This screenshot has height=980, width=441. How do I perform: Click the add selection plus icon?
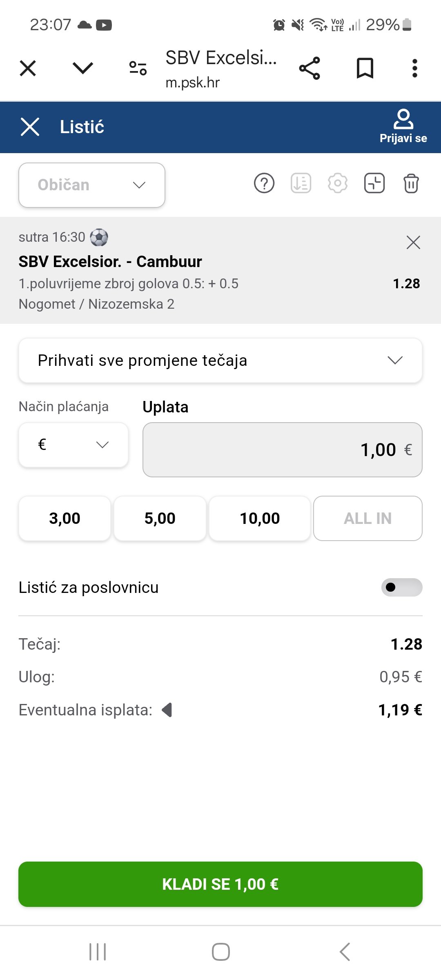[x=374, y=183]
